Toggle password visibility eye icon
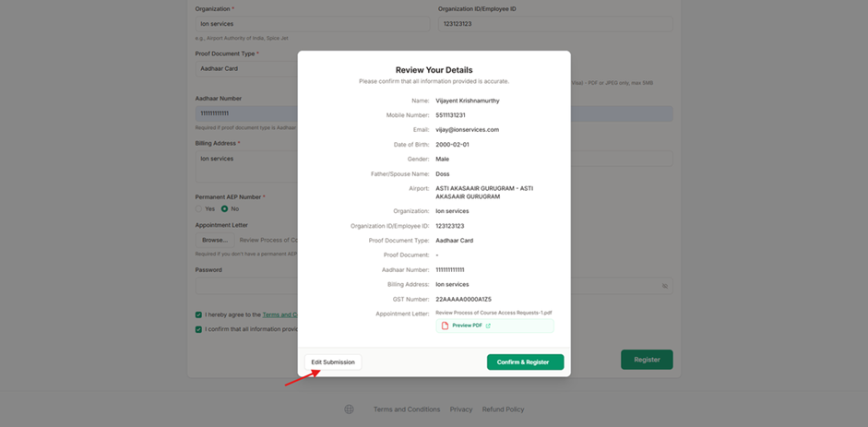868x427 pixels. pyautogui.click(x=664, y=286)
